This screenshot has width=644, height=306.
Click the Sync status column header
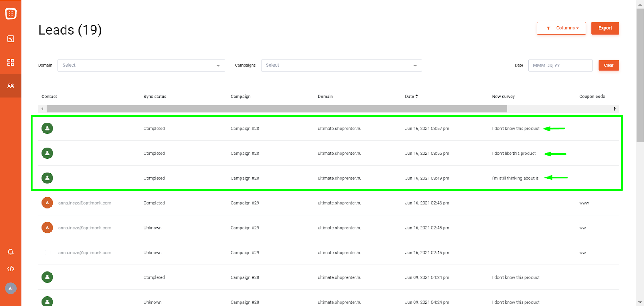coord(155,97)
